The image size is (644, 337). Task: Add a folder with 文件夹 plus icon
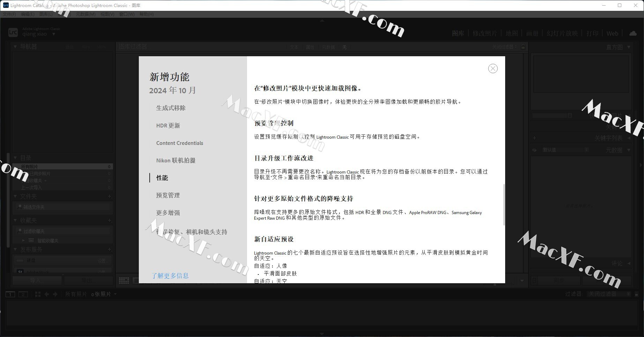click(x=110, y=196)
